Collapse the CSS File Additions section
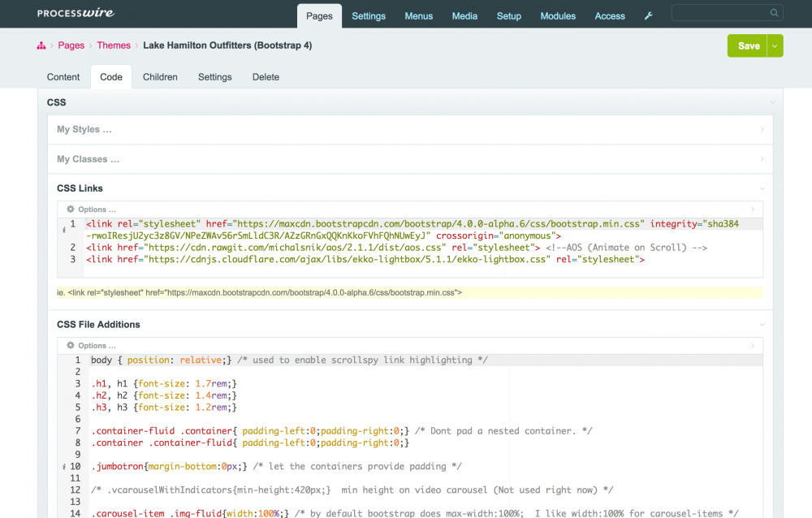 coord(762,325)
